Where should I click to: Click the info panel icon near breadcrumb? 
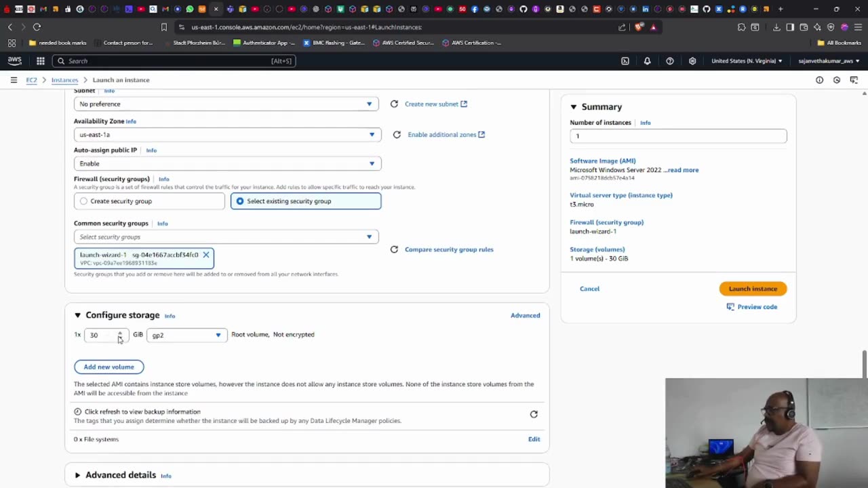pos(819,80)
